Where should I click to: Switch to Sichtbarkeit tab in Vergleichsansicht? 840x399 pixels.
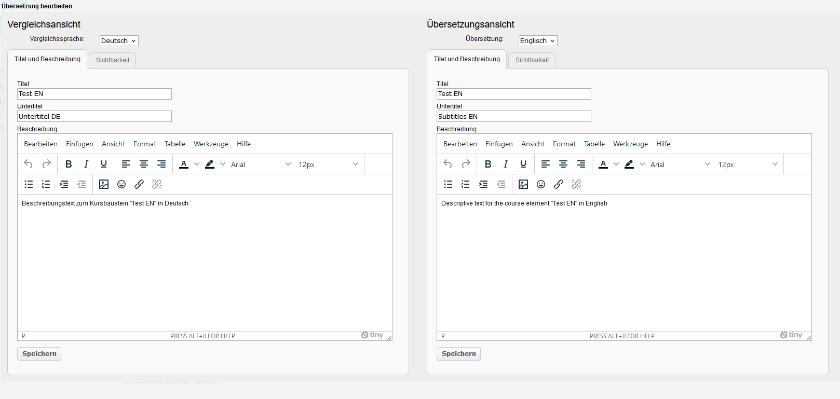112,60
